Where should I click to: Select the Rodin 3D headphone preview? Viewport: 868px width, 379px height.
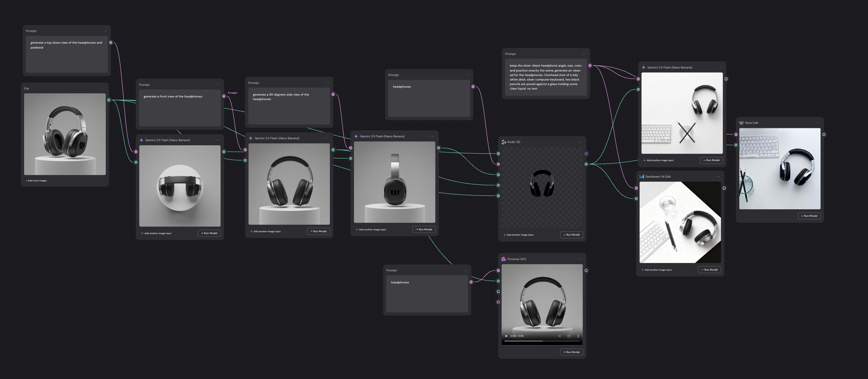tap(542, 187)
